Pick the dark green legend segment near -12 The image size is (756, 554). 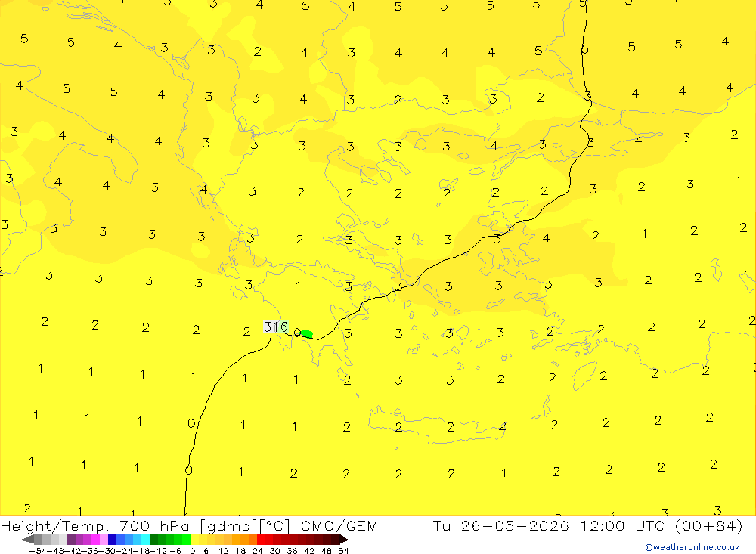point(153,539)
